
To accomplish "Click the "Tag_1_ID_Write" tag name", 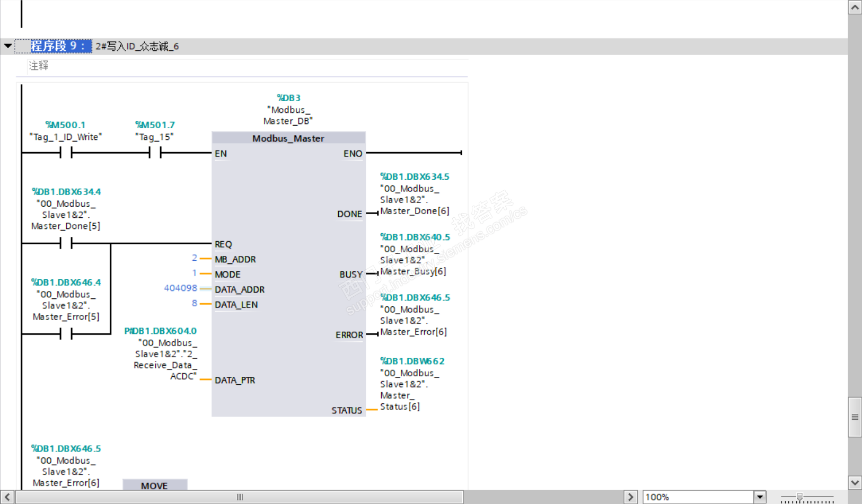I will [x=66, y=137].
